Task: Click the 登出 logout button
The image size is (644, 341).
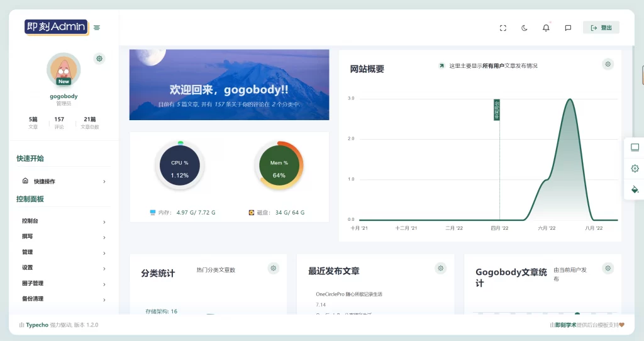Action: (601, 28)
